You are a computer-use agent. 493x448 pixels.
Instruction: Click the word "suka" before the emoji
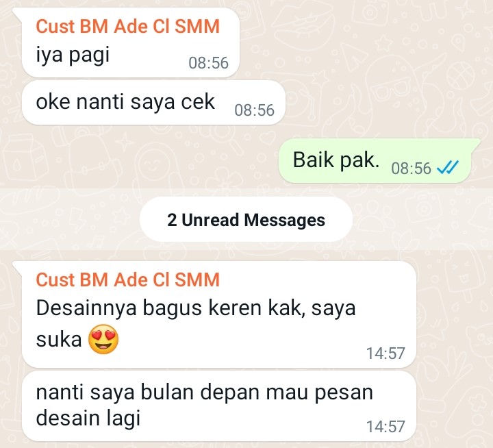(x=59, y=340)
